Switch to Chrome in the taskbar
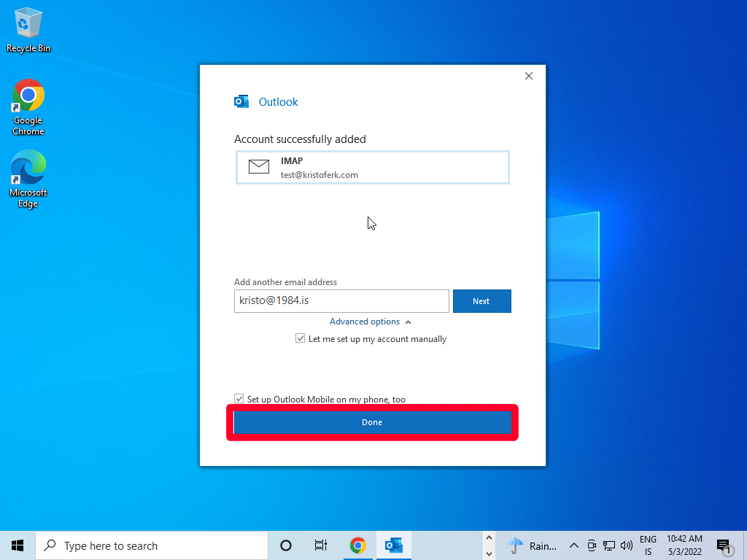The image size is (747, 560). [x=357, y=545]
